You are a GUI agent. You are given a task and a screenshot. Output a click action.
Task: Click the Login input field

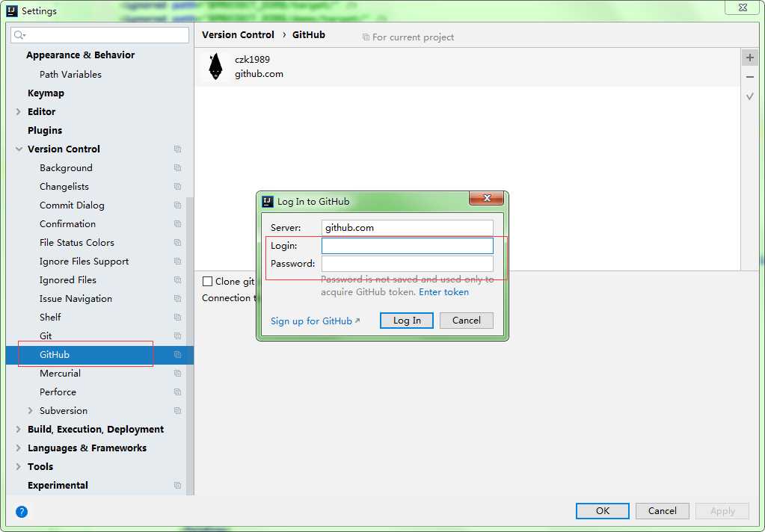tap(408, 246)
